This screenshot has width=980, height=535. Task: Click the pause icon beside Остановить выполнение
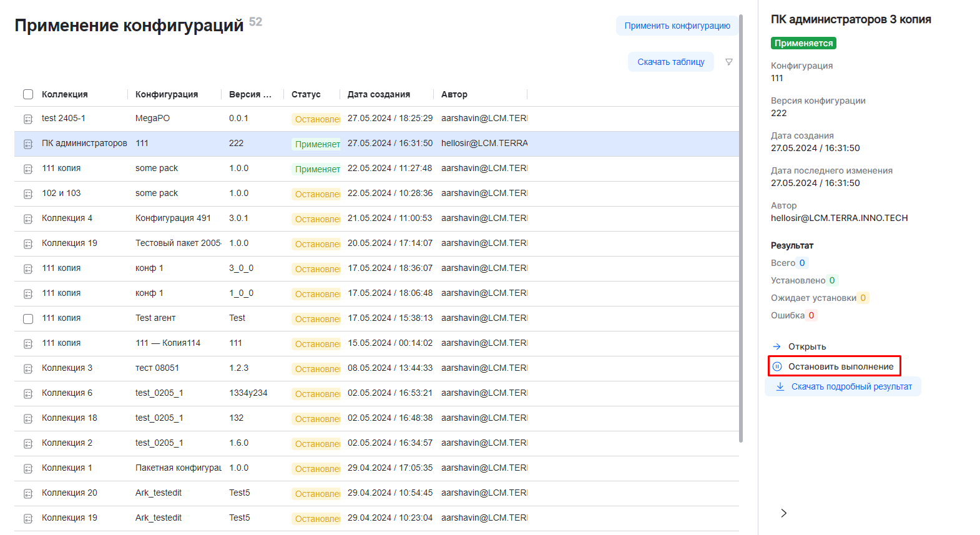point(777,366)
